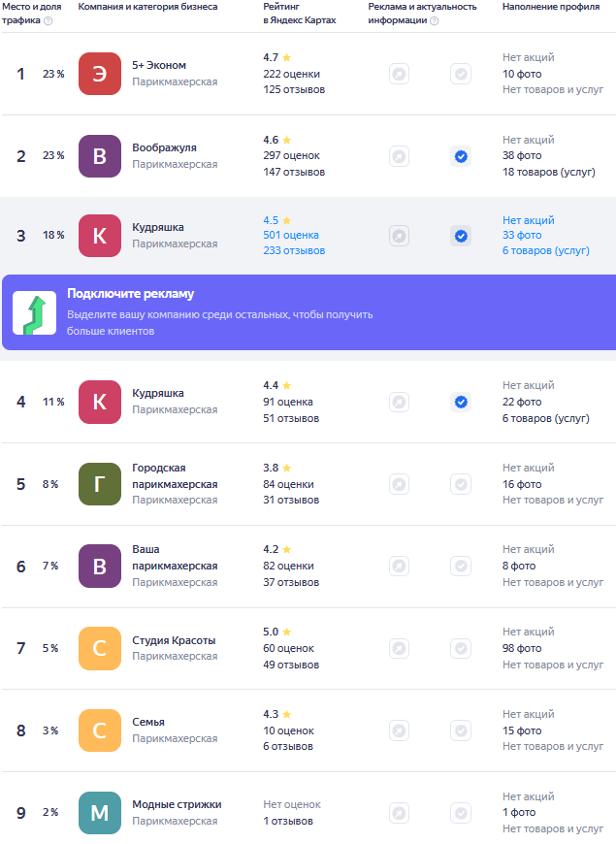Click the company name 'Студия Красоты'

coord(174,640)
